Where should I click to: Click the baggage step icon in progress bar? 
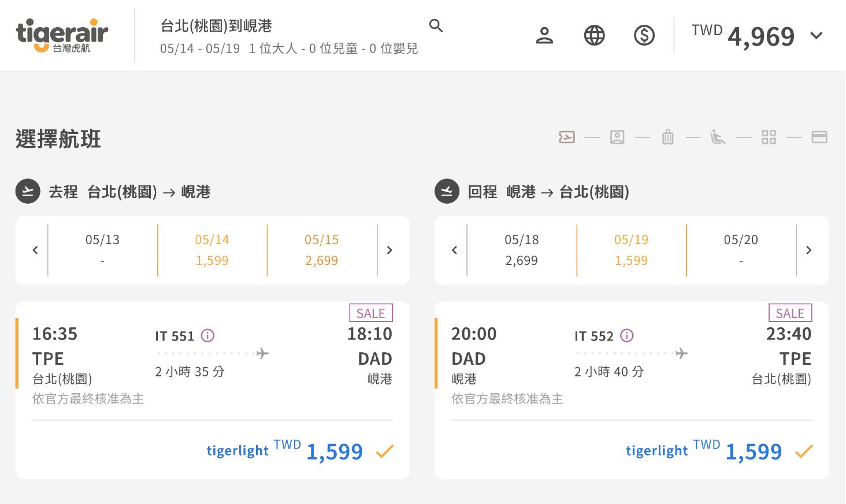668,137
